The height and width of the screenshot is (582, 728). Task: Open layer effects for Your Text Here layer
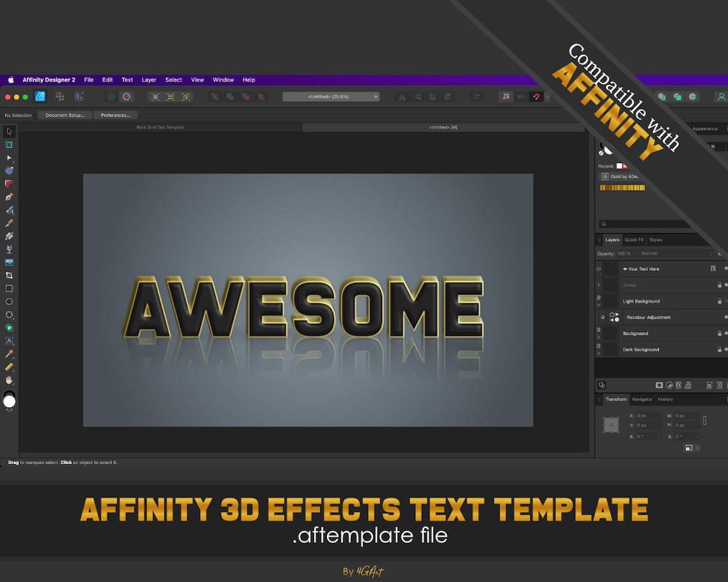[x=713, y=269]
